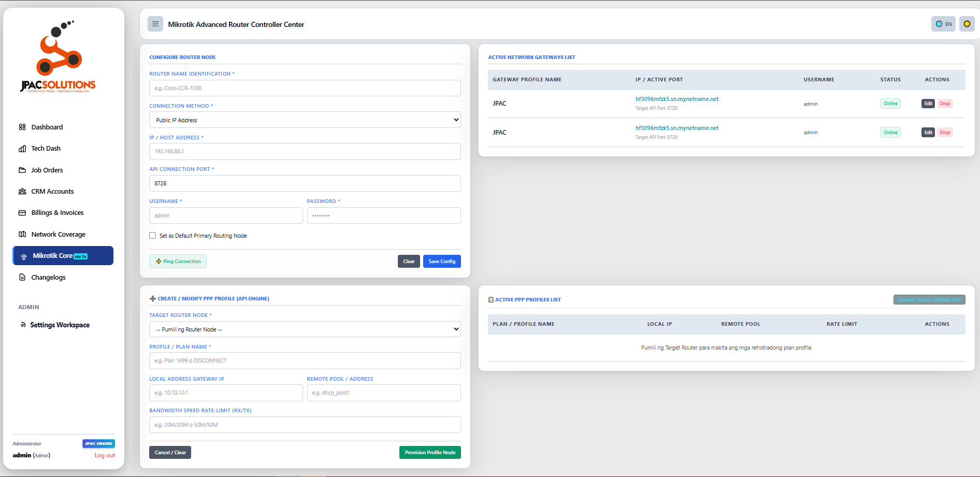Click the Username input field
Viewport: 980px width, 477px height.
tap(226, 215)
